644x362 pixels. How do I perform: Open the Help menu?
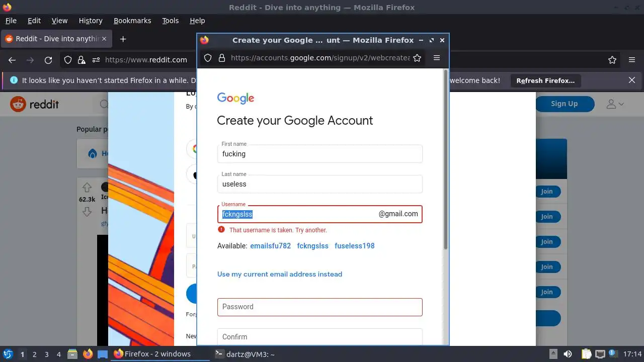[x=197, y=21]
